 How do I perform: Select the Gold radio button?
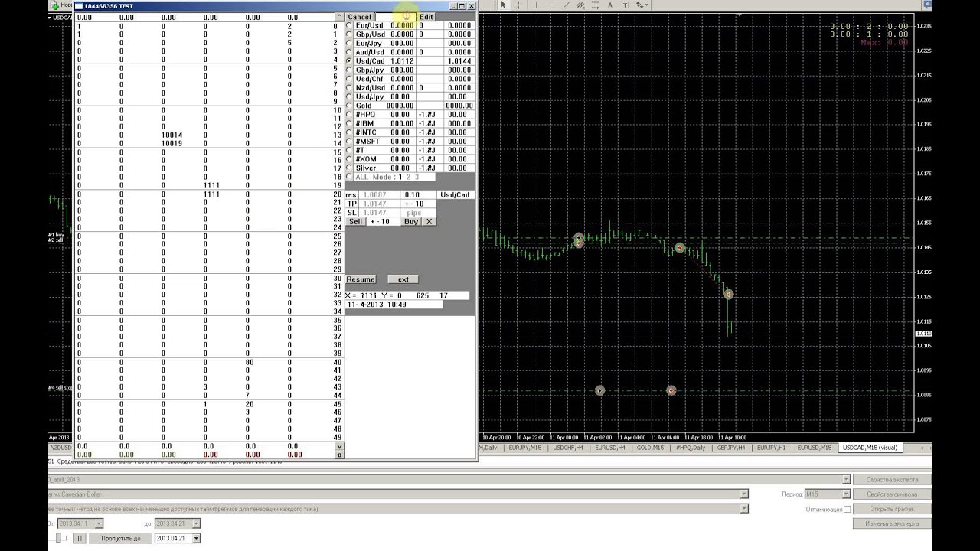coord(350,106)
